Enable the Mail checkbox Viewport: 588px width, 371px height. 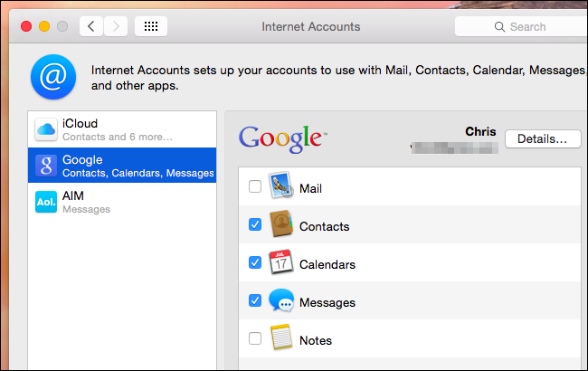tap(255, 187)
